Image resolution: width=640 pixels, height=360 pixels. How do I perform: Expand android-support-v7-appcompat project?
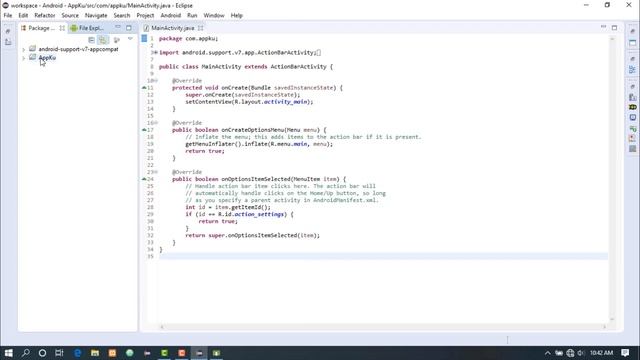click(23, 49)
